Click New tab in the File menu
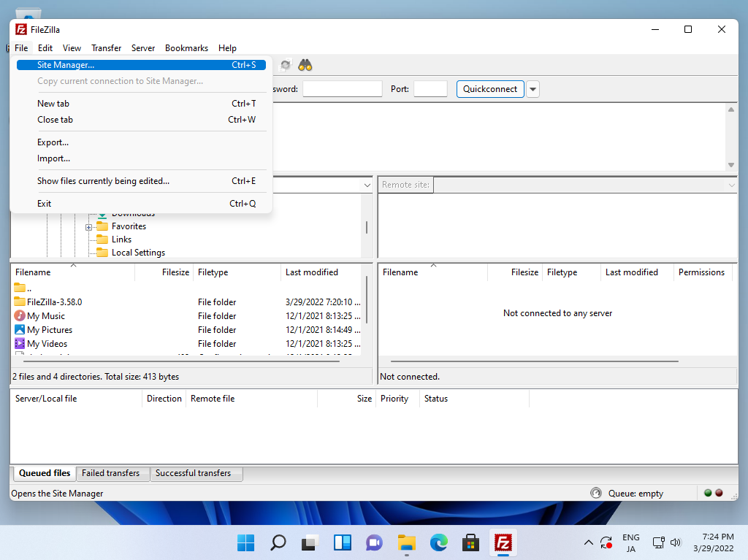The image size is (748, 560). (x=53, y=104)
